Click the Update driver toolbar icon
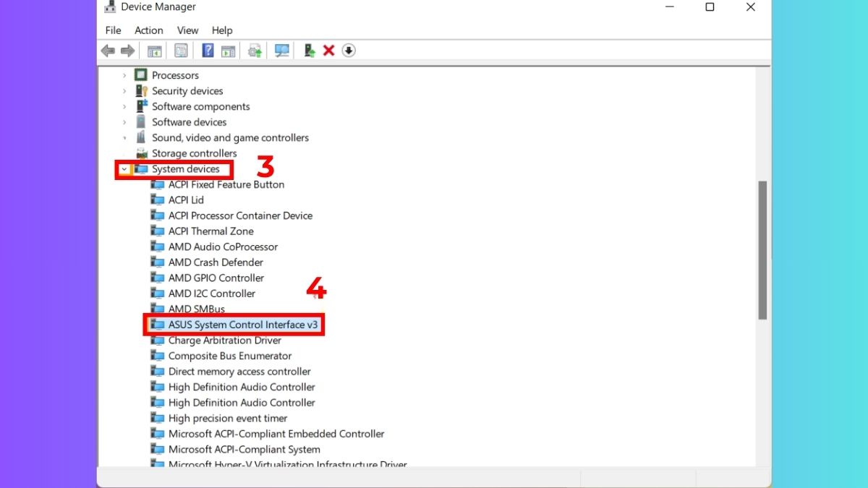868x488 pixels. 254,50
